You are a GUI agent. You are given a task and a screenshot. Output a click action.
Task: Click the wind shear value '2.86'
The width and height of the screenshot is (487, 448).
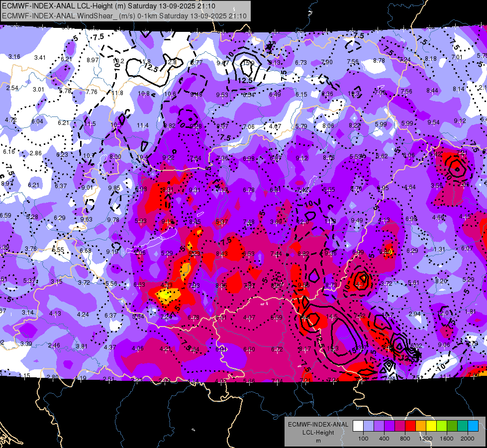[x=36, y=153]
